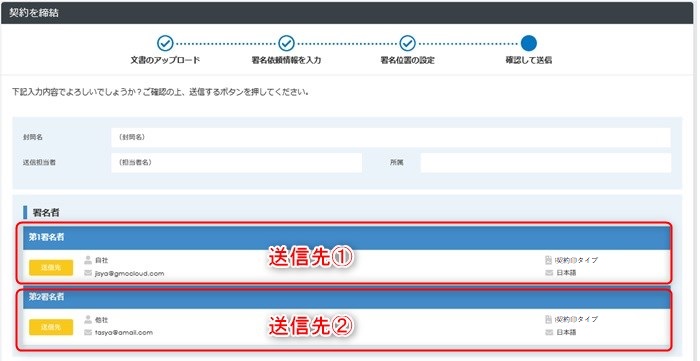This screenshot has width=700, height=361.
Task: Select the 署名依頼情報を入力 step label
Action: tap(286, 60)
